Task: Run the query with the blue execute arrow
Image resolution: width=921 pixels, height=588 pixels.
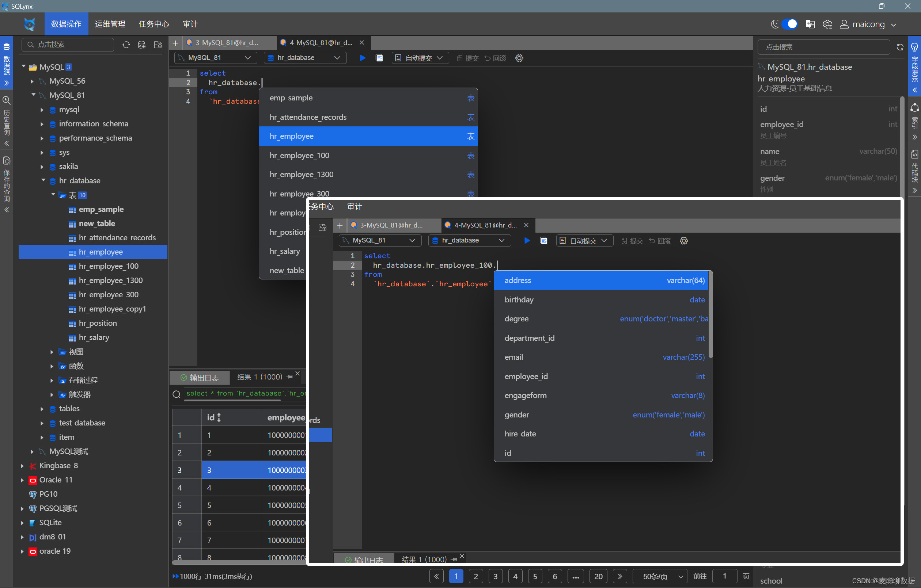Action: tap(362, 58)
